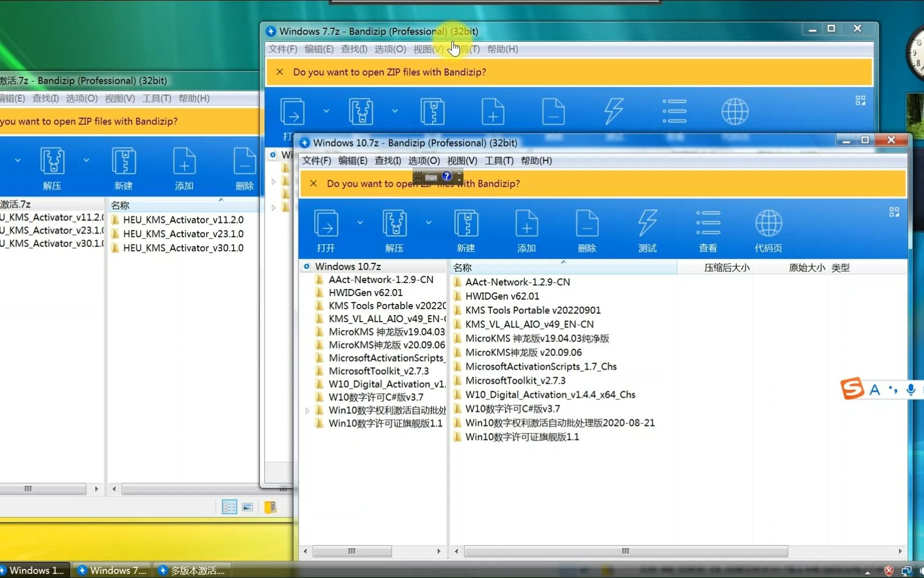Image resolution: width=924 pixels, height=578 pixels.
Task: Click toolbar layout grid icon in Windows 10.7z window
Action: [894, 212]
